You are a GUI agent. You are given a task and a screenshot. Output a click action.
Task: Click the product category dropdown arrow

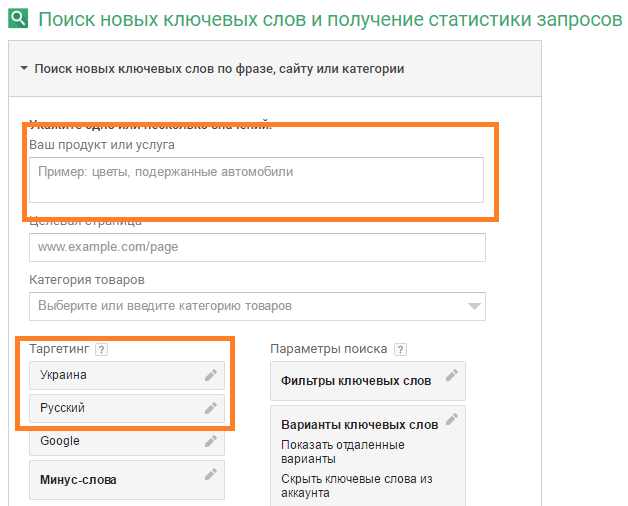coord(474,306)
